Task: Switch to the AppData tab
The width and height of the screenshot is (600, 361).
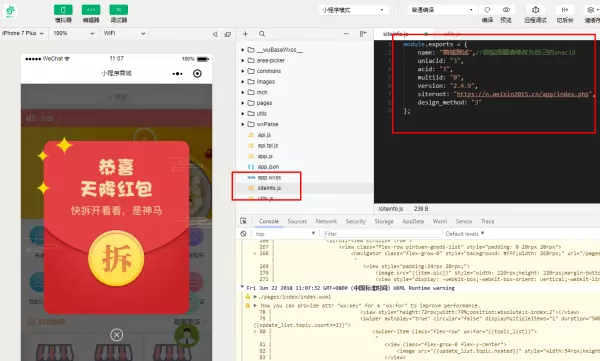Action: [413, 221]
